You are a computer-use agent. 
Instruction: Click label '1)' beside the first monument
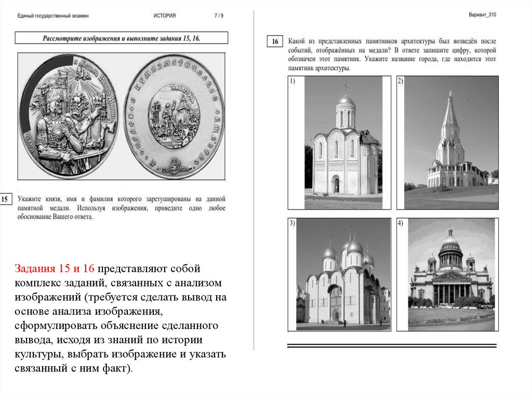click(x=292, y=80)
